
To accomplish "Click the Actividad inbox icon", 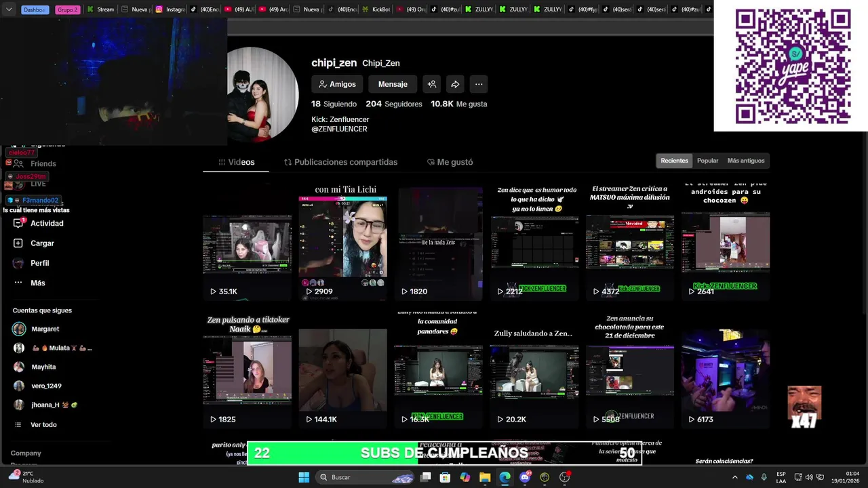I will [x=18, y=223].
